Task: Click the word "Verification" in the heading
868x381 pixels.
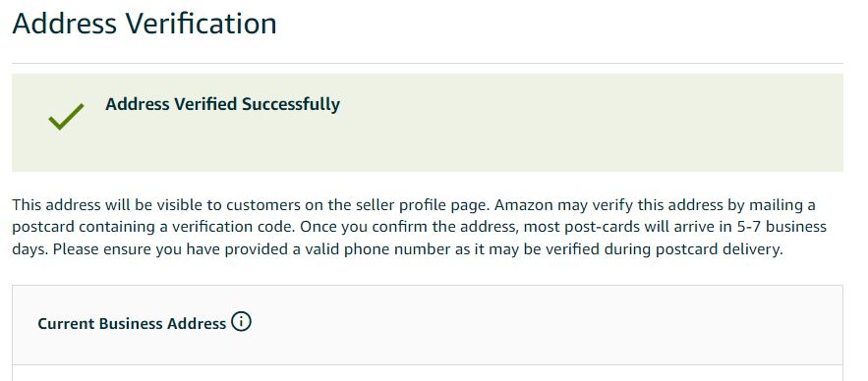Action: pyautogui.click(x=202, y=24)
